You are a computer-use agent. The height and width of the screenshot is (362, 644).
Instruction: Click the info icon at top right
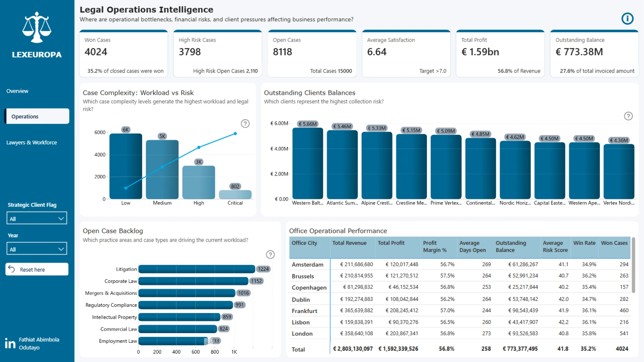coord(627,18)
